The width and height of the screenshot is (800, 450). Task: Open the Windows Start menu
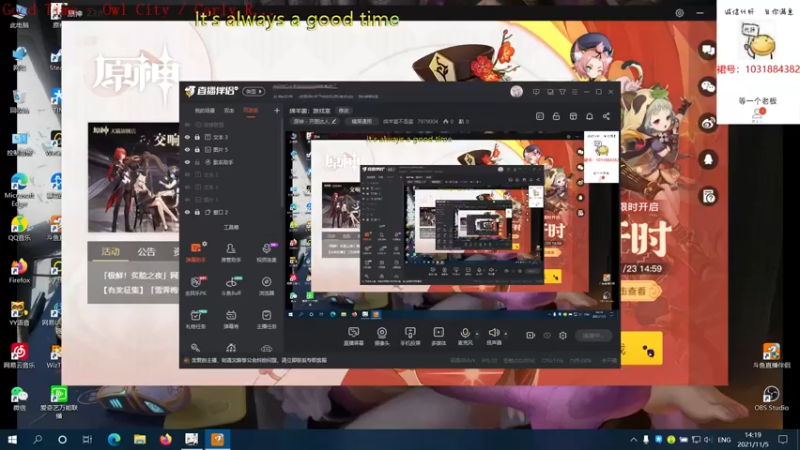coord(12,439)
